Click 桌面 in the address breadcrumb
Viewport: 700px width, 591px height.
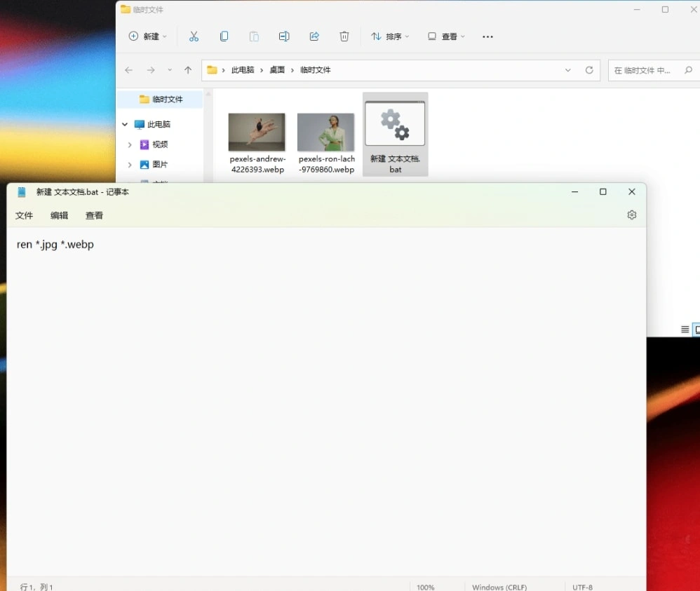click(277, 70)
